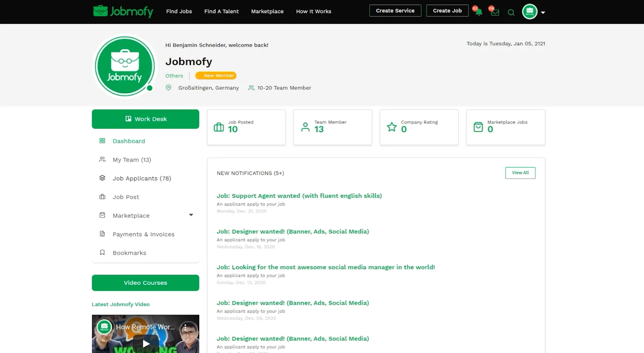The width and height of the screenshot is (644, 353).
Task: Open the messages envelope icon
Action: (495, 12)
